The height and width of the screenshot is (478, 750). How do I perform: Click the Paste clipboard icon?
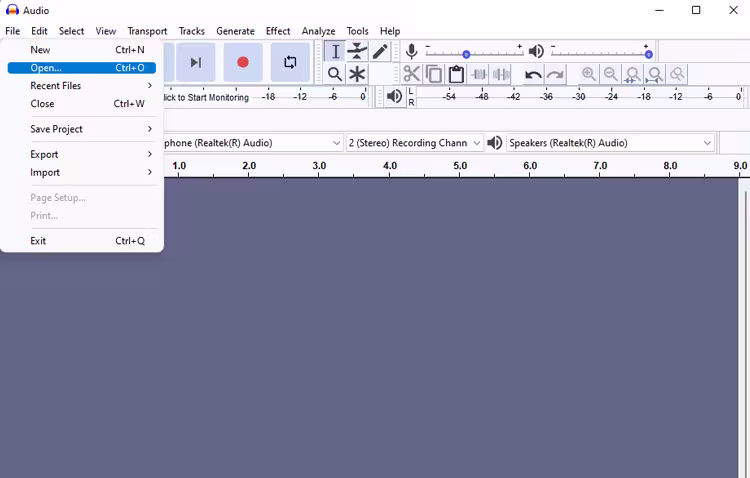[x=456, y=74]
